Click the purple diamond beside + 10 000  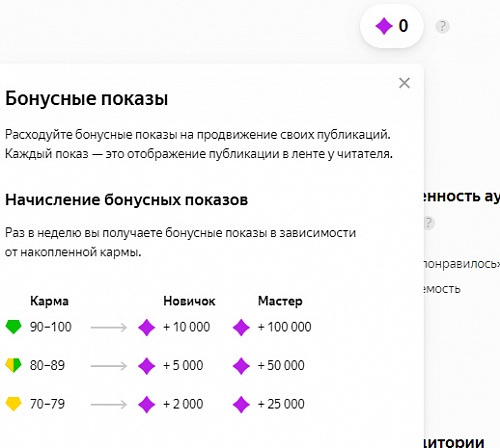point(147,327)
